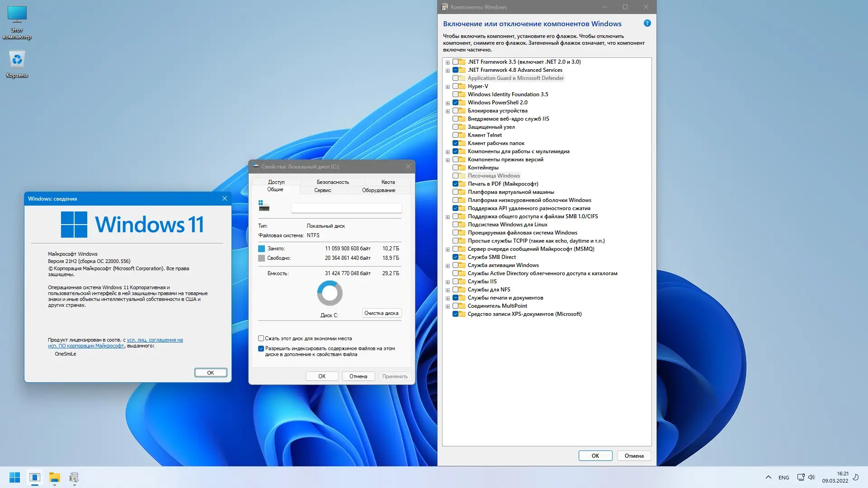Check the Клиент Telnet component
Screen dimensions: 868x488
(x=455, y=135)
